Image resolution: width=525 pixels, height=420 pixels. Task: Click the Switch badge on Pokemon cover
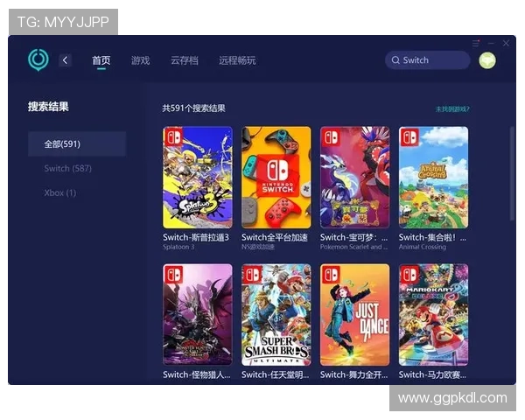(x=330, y=136)
